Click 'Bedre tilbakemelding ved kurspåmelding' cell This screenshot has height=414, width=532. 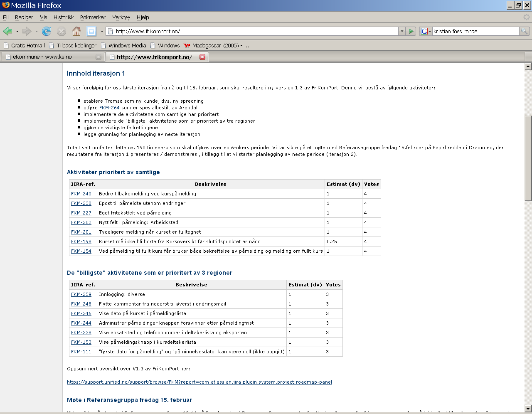(211, 194)
